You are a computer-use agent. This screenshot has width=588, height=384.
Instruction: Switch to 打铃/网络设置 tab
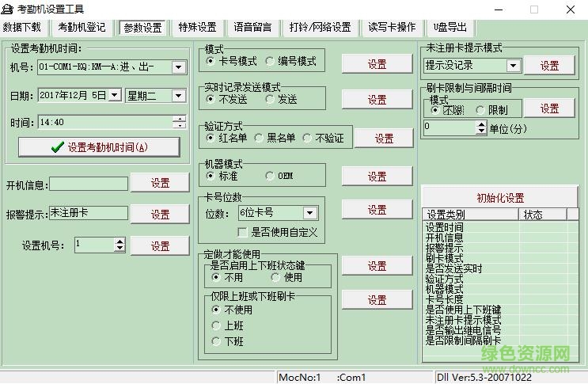pos(320,27)
